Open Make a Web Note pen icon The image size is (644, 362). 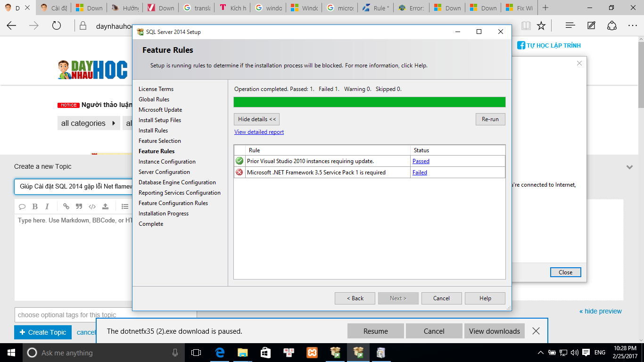[x=591, y=25]
